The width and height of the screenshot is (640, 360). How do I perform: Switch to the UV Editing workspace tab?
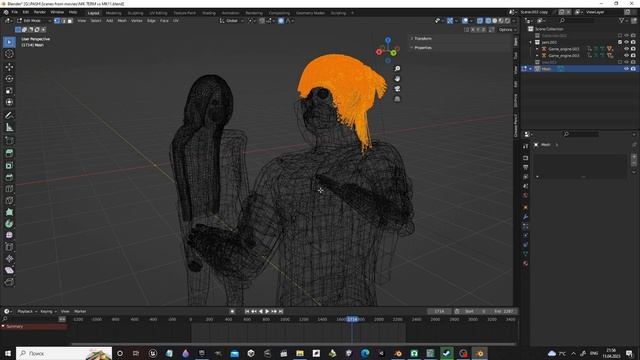tap(158, 13)
